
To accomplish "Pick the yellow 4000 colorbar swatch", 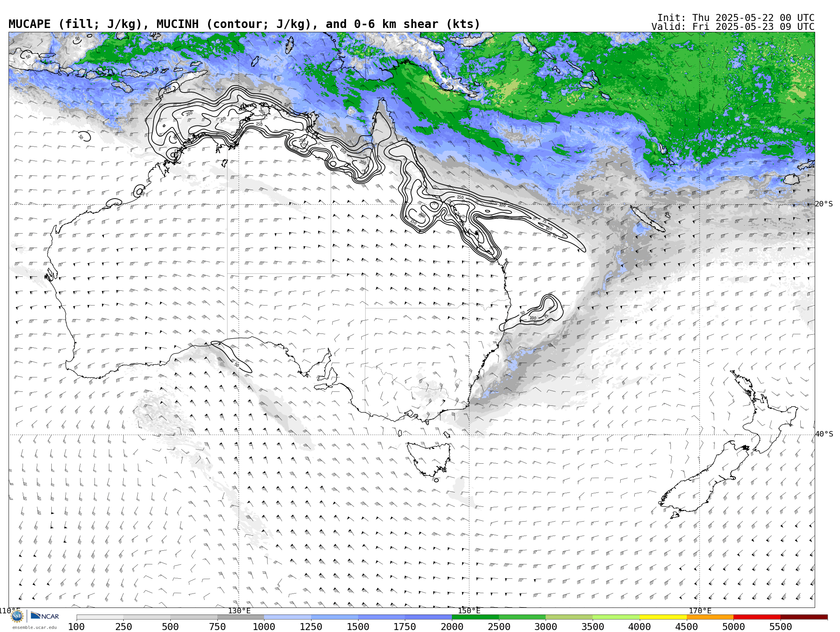I will [663, 617].
